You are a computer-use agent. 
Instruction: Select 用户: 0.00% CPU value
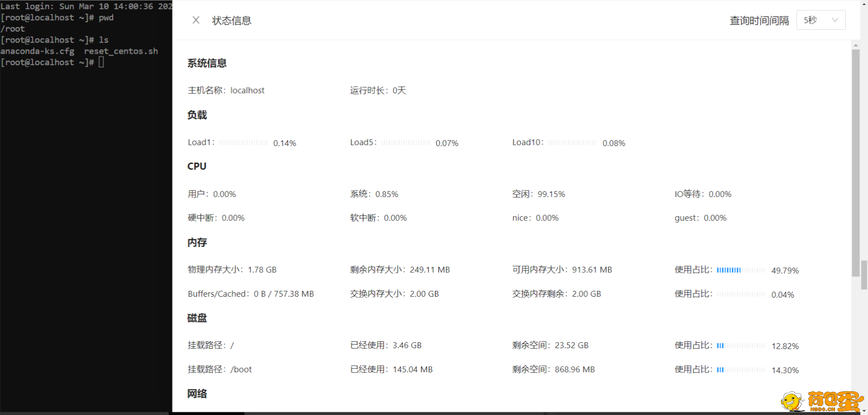[212, 194]
